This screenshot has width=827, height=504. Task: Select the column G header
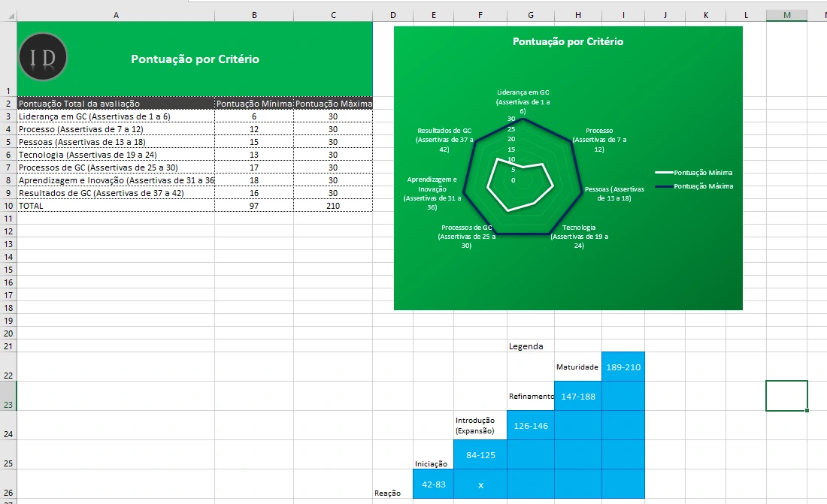[531, 15]
